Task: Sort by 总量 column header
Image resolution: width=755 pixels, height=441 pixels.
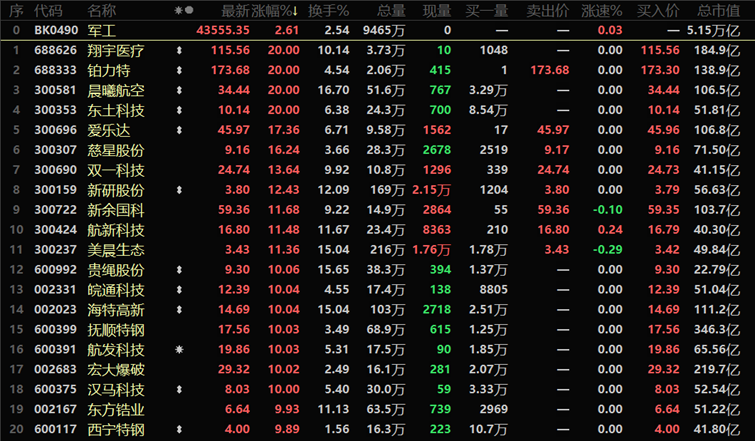Action: (391, 11)
